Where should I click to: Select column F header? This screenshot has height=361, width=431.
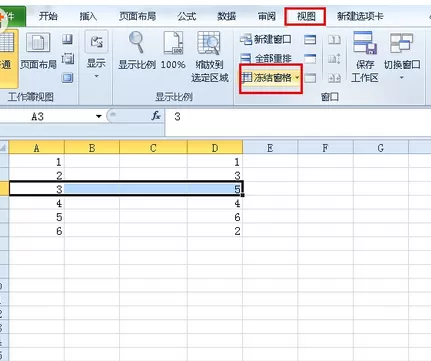coord(325,148)
